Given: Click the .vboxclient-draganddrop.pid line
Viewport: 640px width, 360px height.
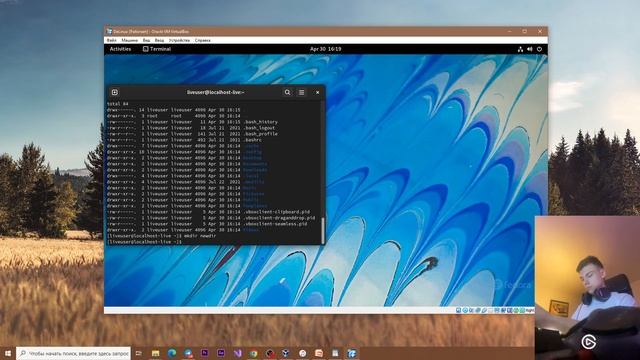Looking at the screenshot, I should point(211,218).
